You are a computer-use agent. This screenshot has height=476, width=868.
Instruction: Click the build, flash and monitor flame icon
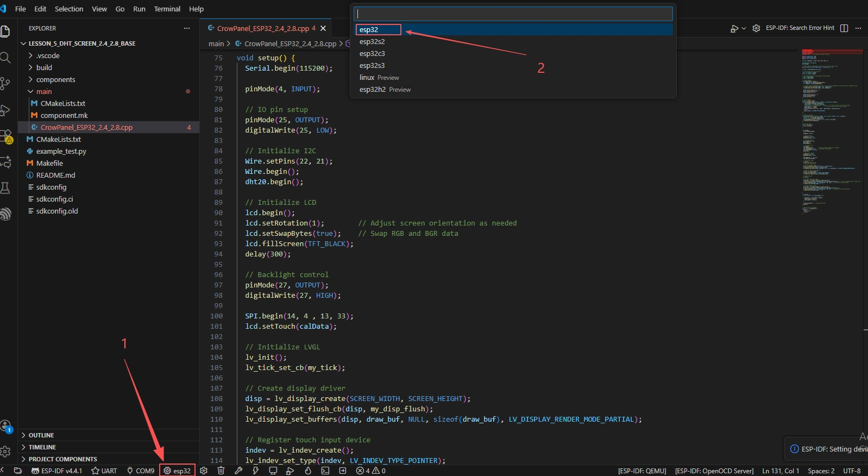[308, 471]
